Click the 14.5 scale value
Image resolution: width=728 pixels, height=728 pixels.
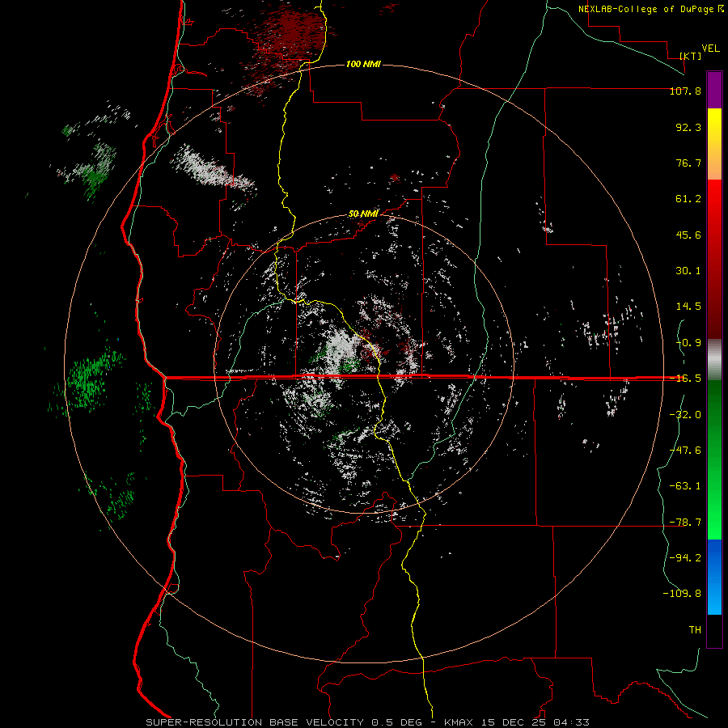(x=688, y=307)
